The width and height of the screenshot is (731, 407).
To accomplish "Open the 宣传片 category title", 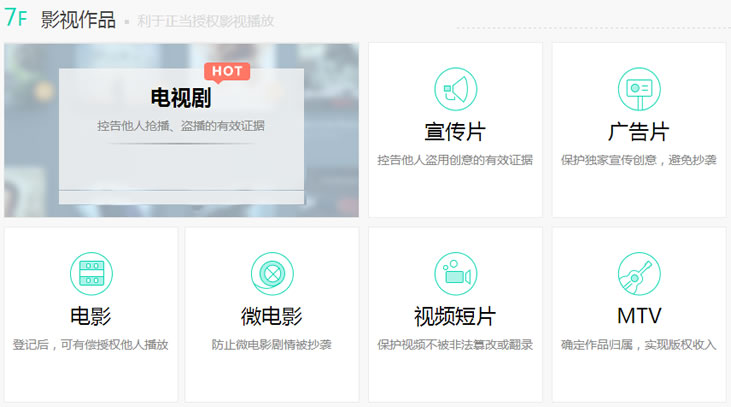I will tap(455, 132).
